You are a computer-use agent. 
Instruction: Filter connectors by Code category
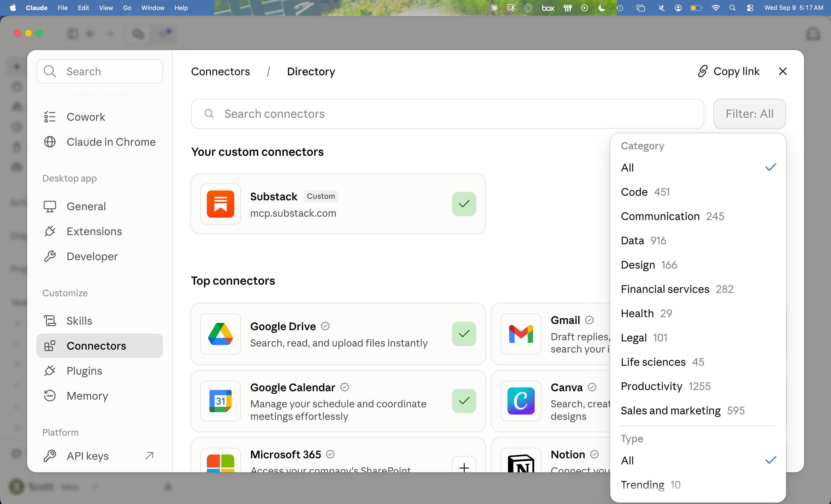pos(698,192)
